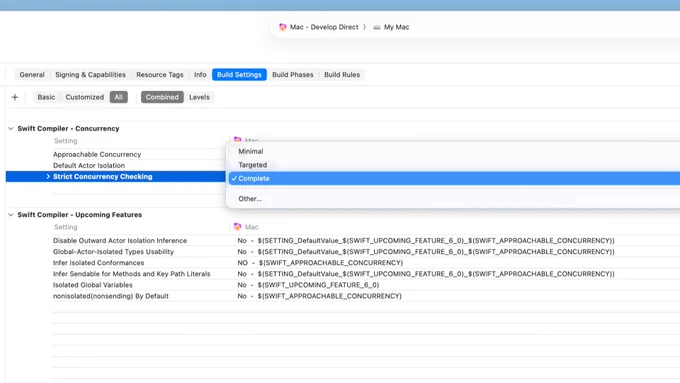Click the Mac target icon in Upcoming Features header

tap(237, 227)
